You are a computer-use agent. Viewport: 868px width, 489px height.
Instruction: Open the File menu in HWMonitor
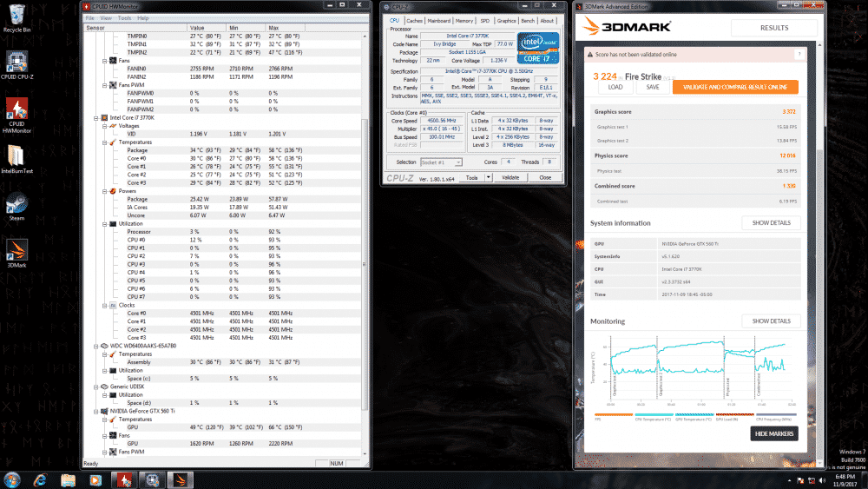pos(89,18)
